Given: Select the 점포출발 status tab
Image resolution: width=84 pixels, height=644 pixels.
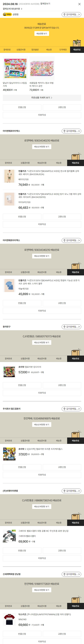Looking at the screenshot, I should coord(35,50).
